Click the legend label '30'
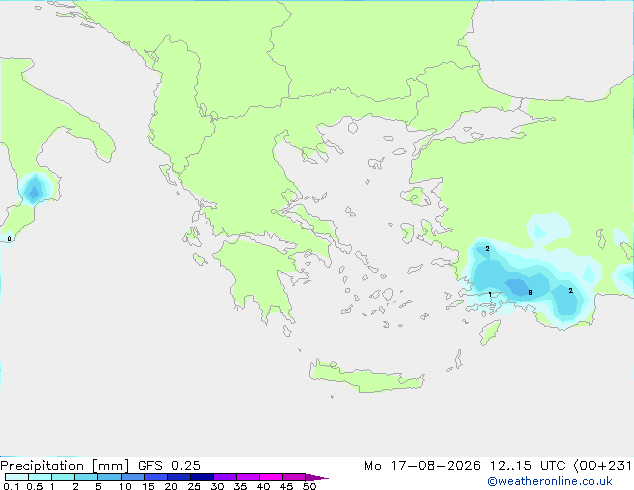Image resolution: width=634 pixels, height=490 pixels. point(217,486)
